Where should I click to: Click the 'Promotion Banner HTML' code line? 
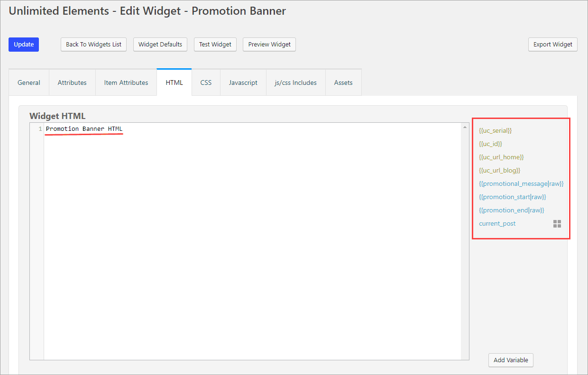(84, 129)
